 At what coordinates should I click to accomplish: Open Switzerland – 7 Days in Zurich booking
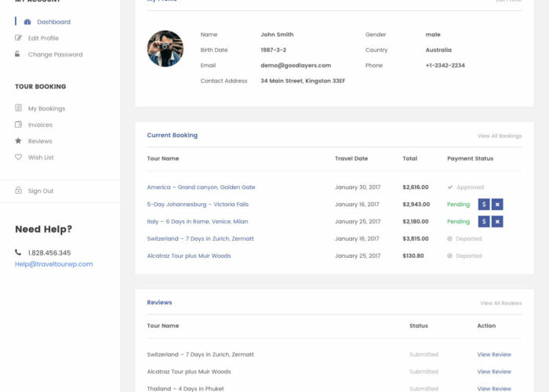[200, 238]
